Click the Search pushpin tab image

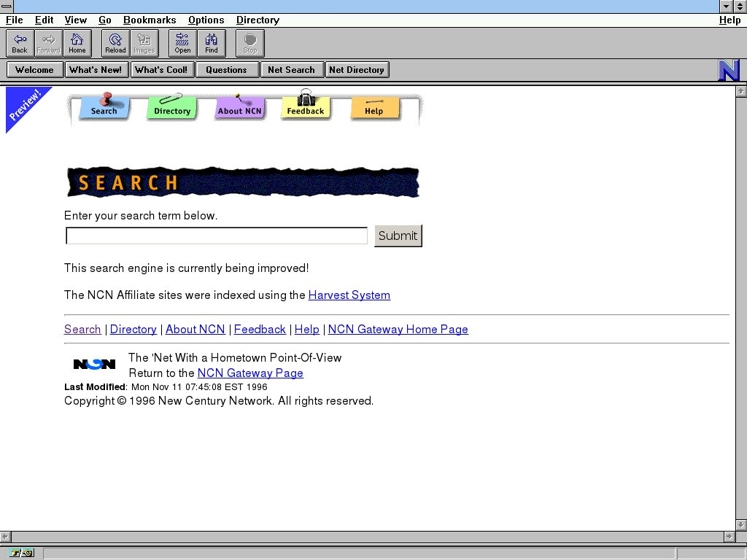(104, 107)
